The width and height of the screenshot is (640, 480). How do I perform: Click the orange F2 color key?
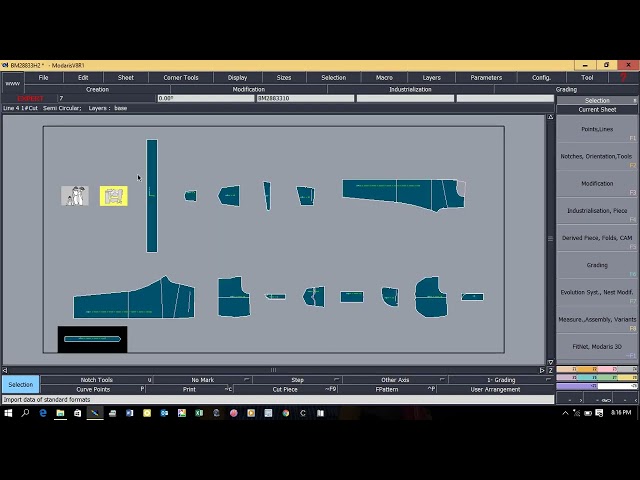[587, 369]
